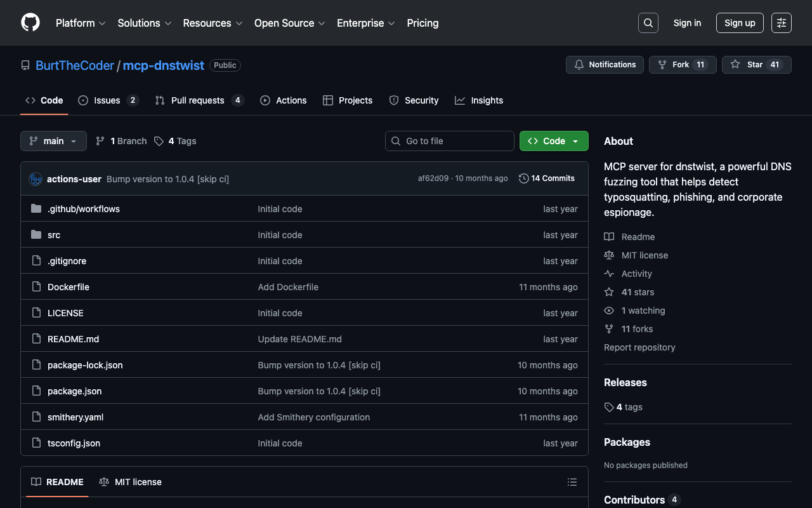Toggle Notifications for this repository

(x=605, y=65)
